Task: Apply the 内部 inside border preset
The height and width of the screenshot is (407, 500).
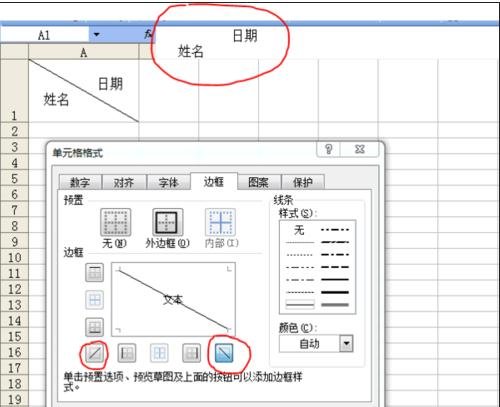Action: coord(221,222)
